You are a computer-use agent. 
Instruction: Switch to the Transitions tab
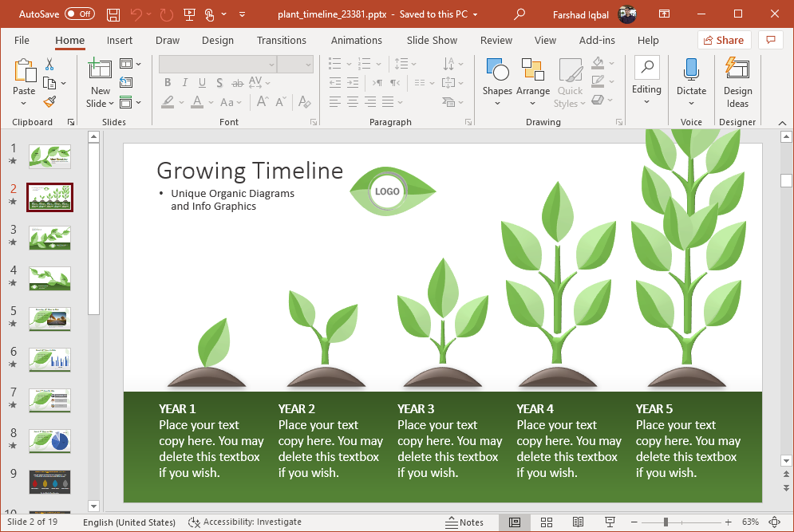[x=282, y=40]
